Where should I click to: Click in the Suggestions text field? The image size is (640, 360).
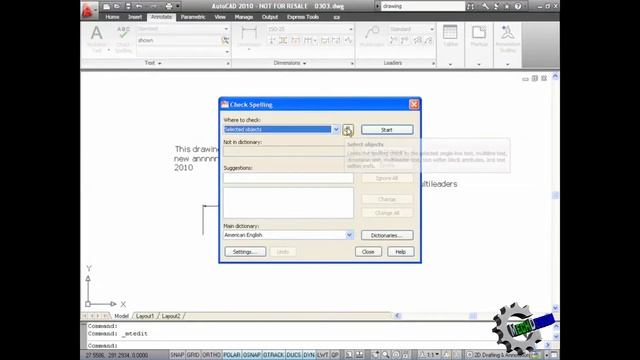pos(288,178)
